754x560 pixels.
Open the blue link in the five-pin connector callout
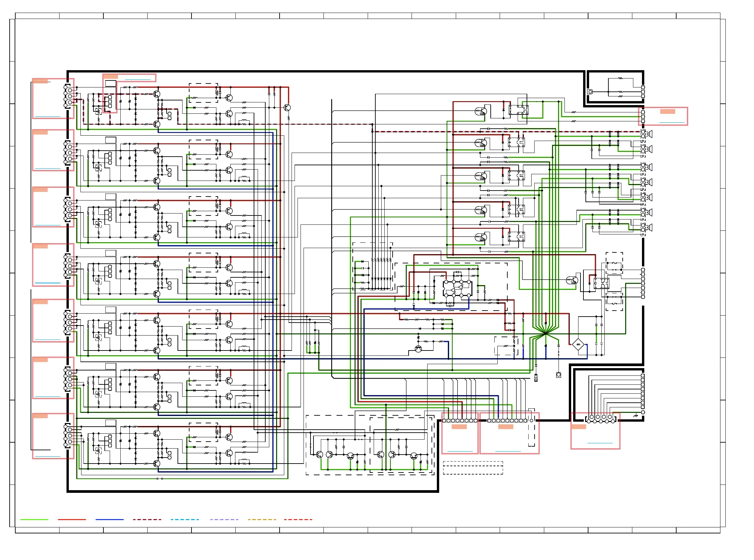pos(600,443)
